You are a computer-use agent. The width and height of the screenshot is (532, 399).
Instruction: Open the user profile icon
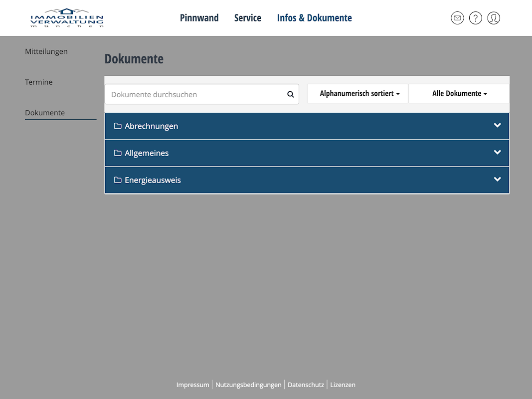click(x=493, y=18)
